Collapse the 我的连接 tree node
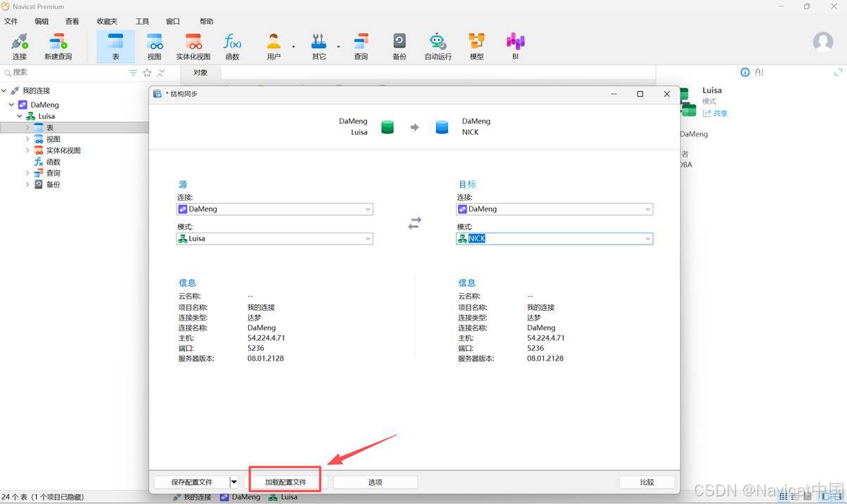The width and height of the screenshot is (847, 504). pyautogui.click(x=4, y=91)
